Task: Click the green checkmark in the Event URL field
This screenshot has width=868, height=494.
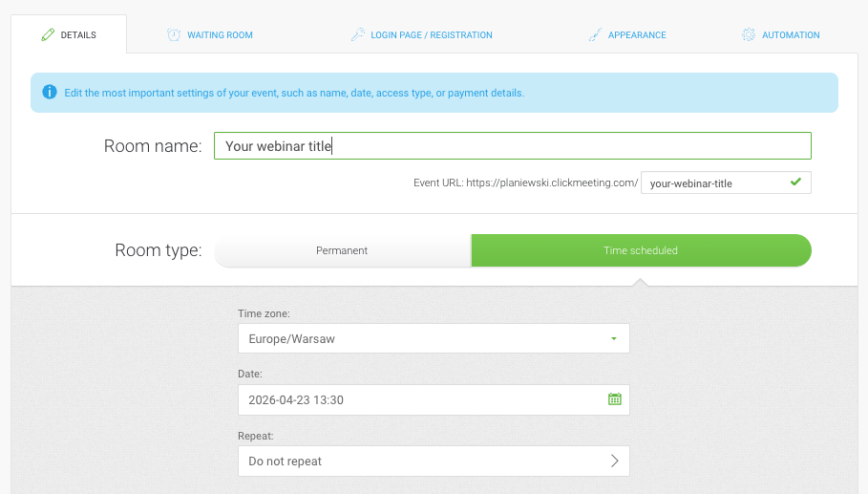Action: tap(795, 182)
